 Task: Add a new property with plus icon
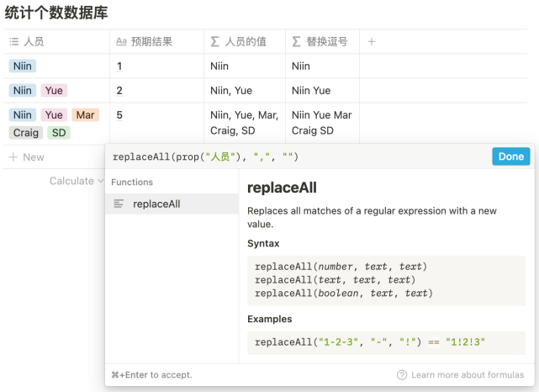[373, 41]
